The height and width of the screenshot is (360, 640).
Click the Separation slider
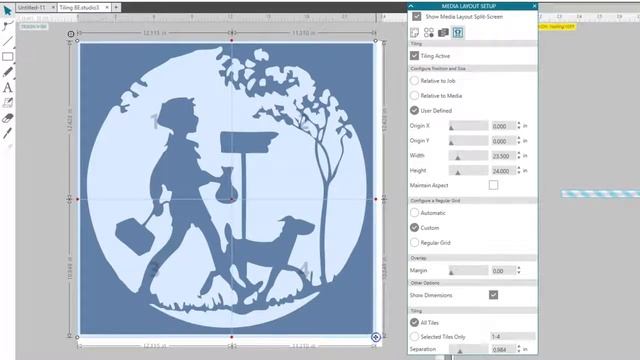(469, 349)
